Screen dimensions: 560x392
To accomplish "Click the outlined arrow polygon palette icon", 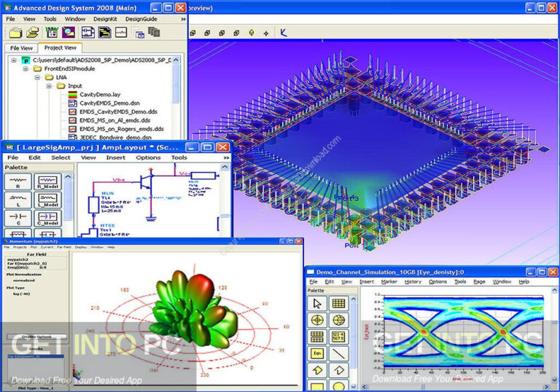I will pos(338,370).
